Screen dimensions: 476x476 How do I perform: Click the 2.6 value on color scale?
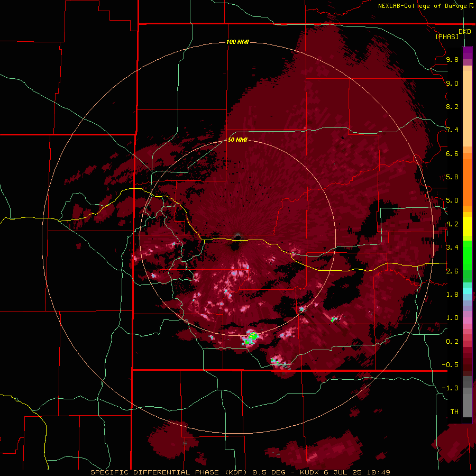(452, 271)
